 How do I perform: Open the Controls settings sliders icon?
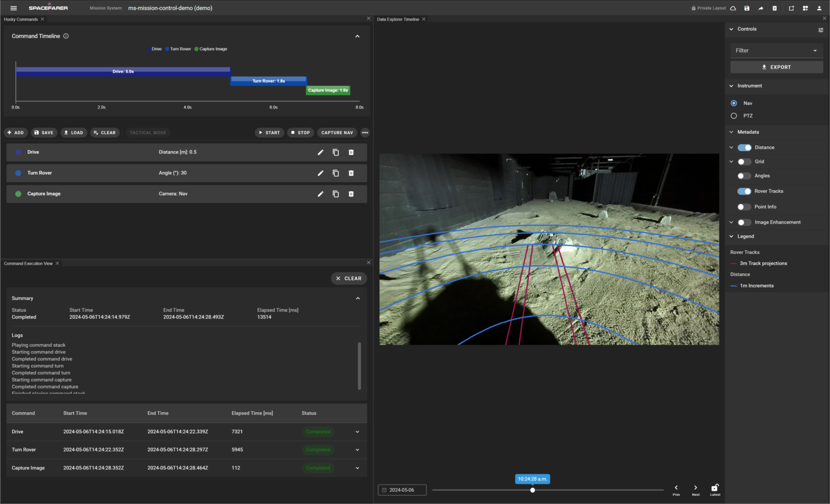tap(821, 30)
